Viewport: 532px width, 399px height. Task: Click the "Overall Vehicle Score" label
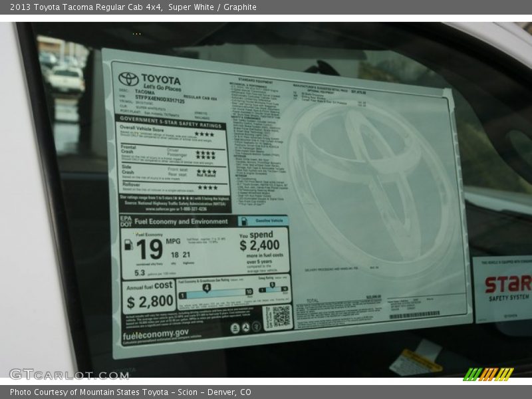(142, 128)
